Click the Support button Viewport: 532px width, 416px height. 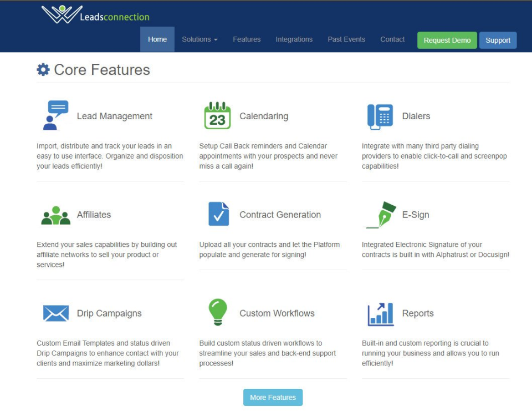(x=498, y=40)
